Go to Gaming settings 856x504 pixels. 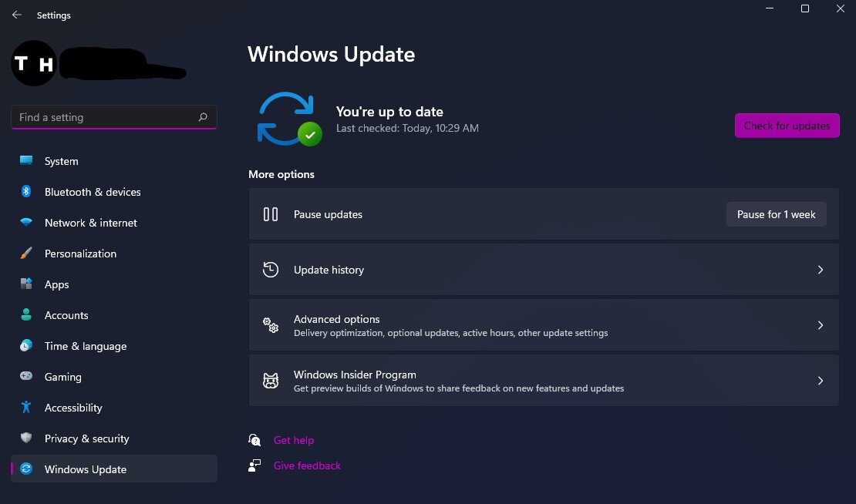tap(114, 377)
